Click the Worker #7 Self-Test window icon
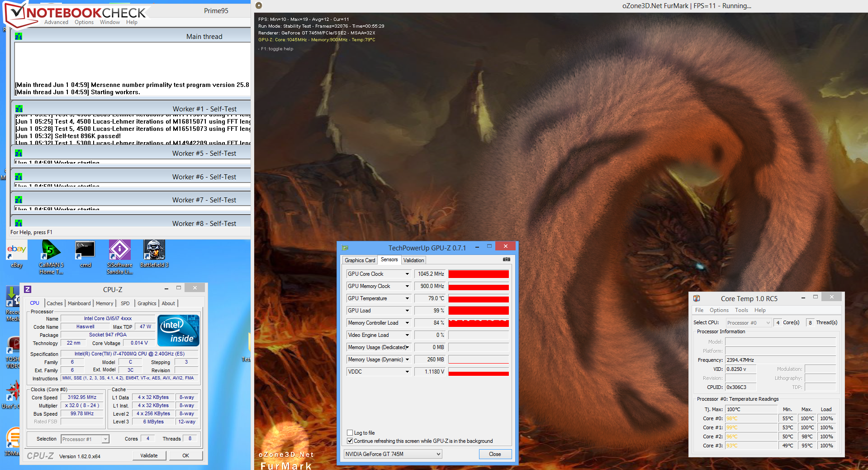The image size is (868, 470). pyautogui.click(x=19, y=200)
